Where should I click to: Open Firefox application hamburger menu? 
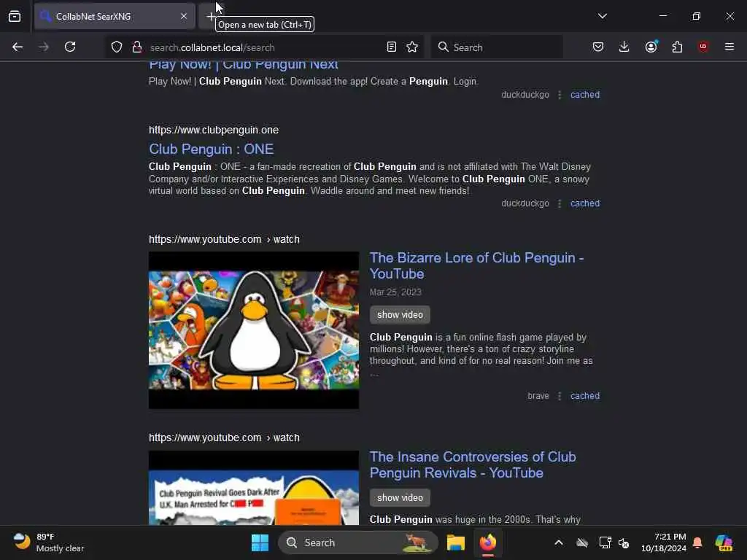pyautogui.click(x=729, y=47)
